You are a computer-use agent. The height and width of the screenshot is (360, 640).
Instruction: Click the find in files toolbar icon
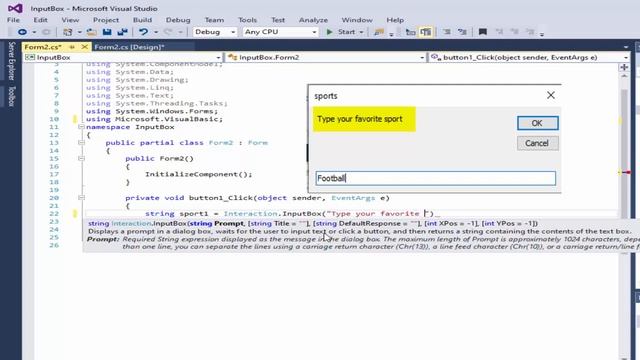coord(379,32)
